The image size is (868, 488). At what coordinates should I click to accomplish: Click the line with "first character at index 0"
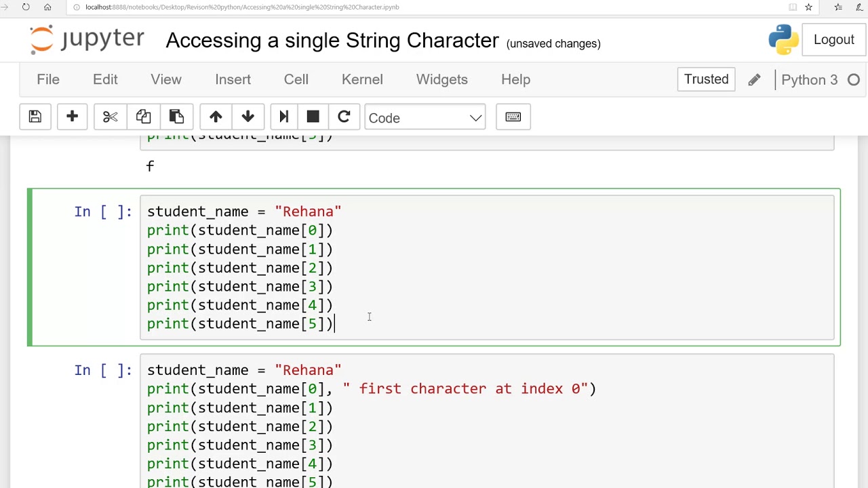point(372,389)
